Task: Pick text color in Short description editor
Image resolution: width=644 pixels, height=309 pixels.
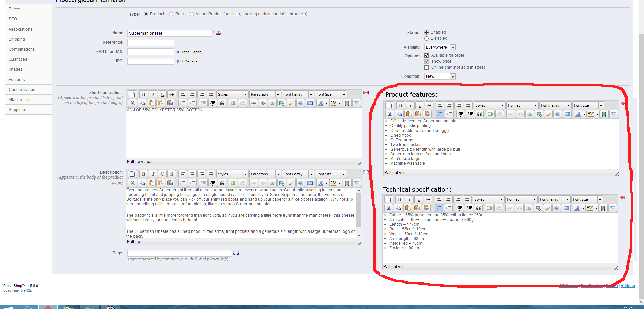Action: tap(321, 103)
